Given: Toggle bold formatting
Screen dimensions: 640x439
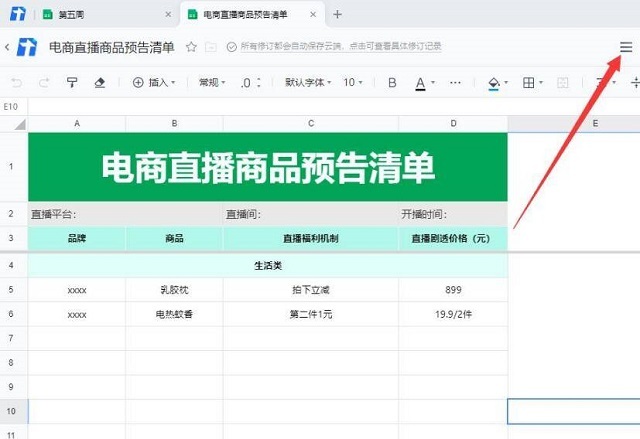Looking at the screenshot, I should [392, 82].
